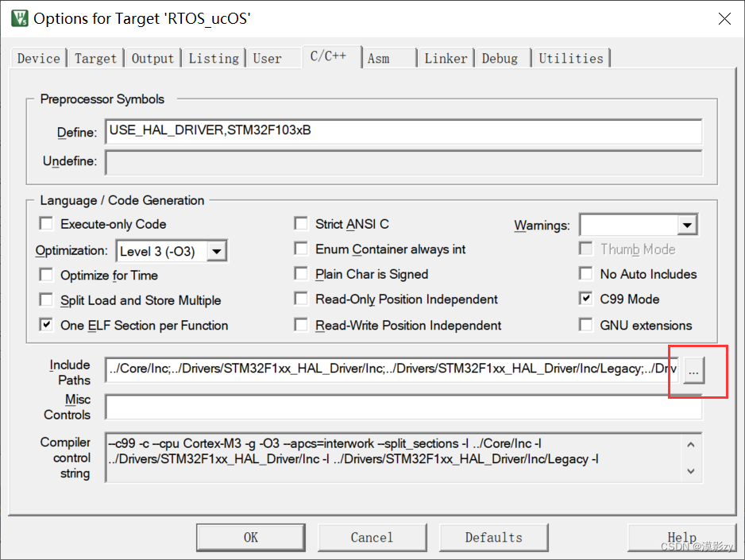Open the Linker tab

click(x=446, y=59)
